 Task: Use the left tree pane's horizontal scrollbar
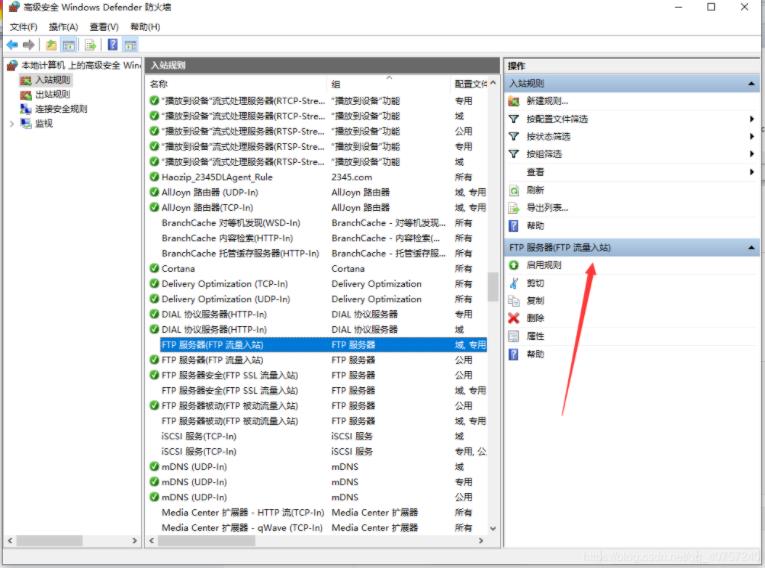tap(49, 541)
